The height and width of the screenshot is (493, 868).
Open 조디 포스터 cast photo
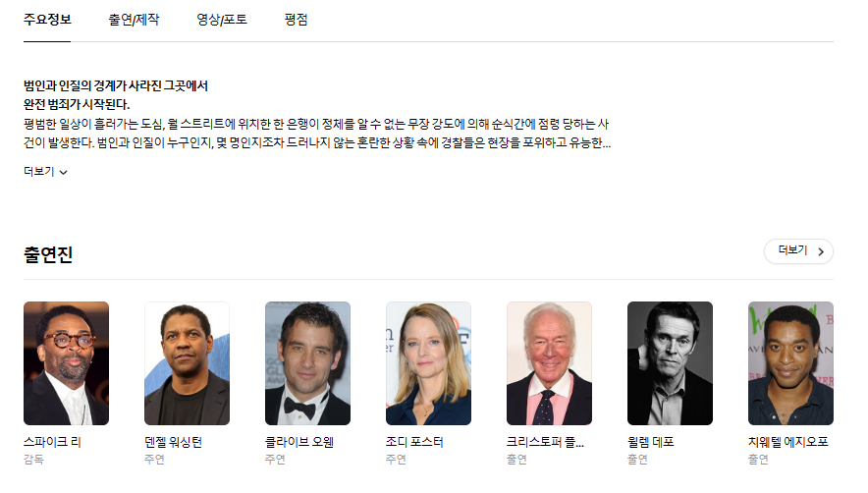(428, 363)
